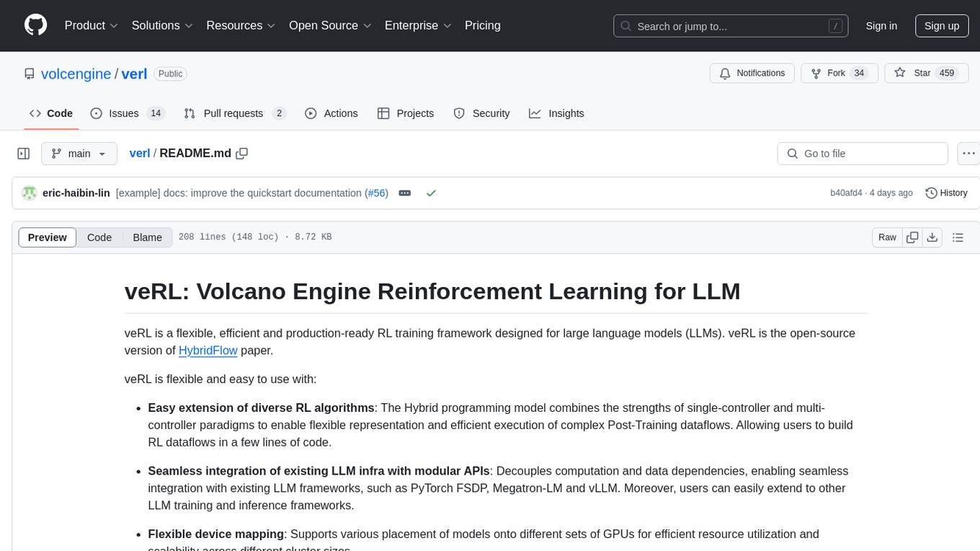Open the Pricing page link

pos(483,25)
